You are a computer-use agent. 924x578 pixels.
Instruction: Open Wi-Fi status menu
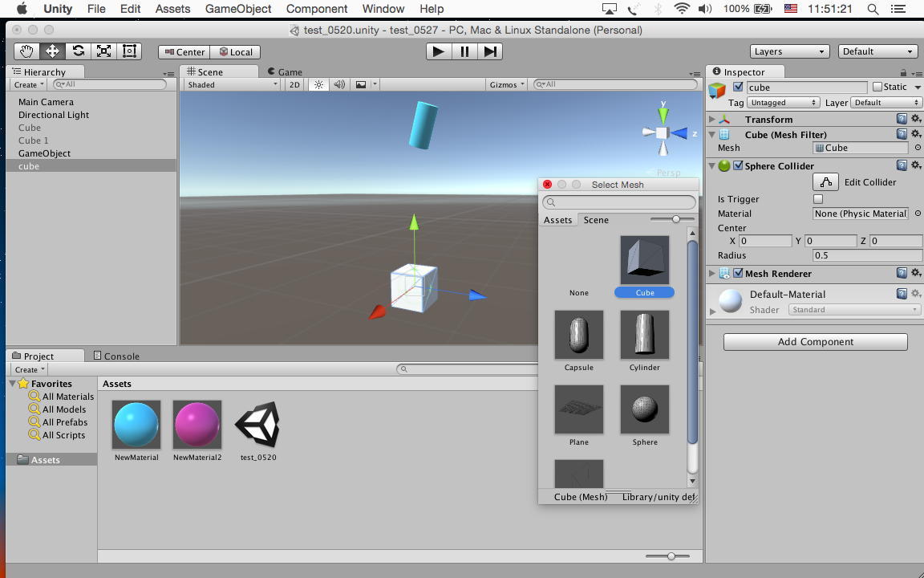[x=682, y=9]
